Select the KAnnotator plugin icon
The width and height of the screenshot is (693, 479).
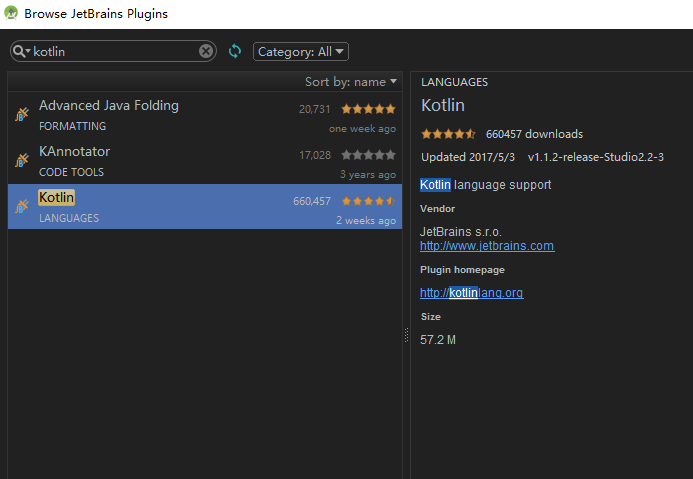(22, 160)
